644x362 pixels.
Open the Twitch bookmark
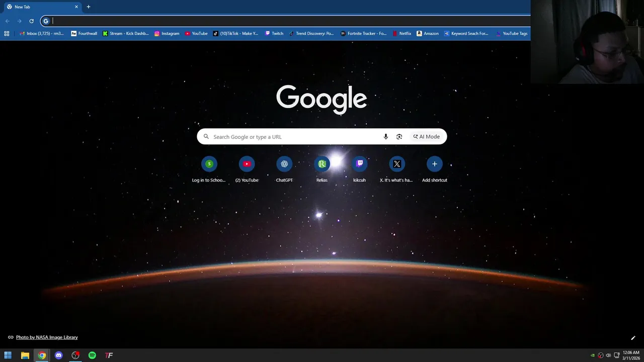click(274, 34)
